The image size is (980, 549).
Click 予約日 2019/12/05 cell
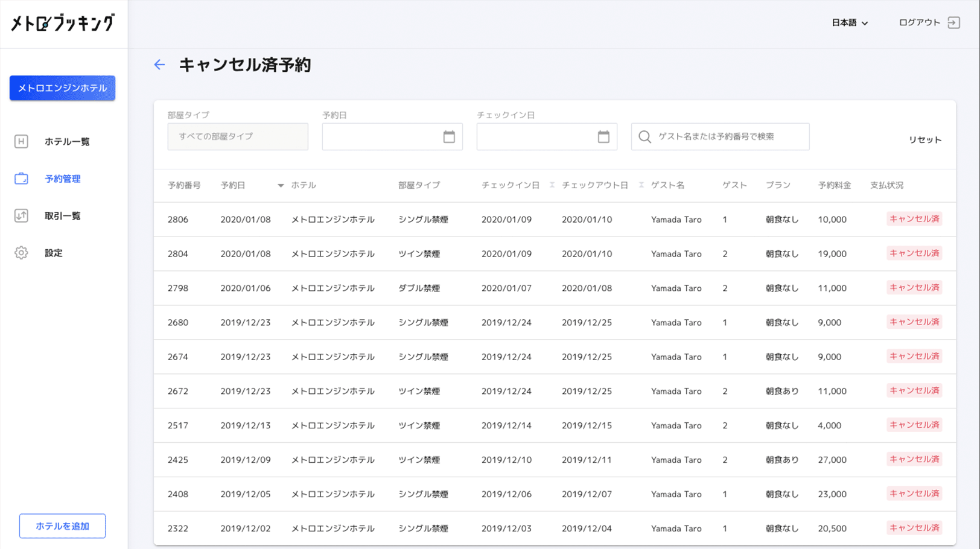point(246,495)
